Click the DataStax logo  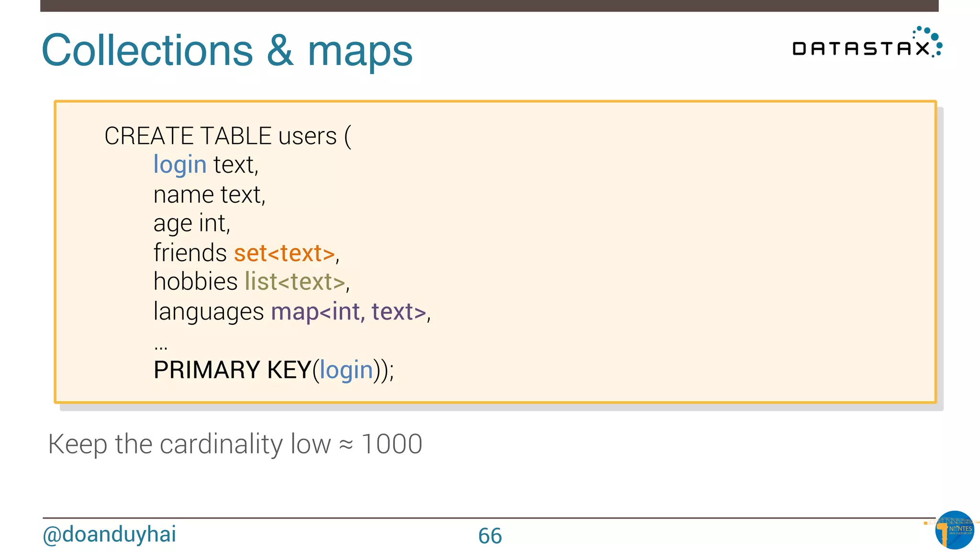867,43
